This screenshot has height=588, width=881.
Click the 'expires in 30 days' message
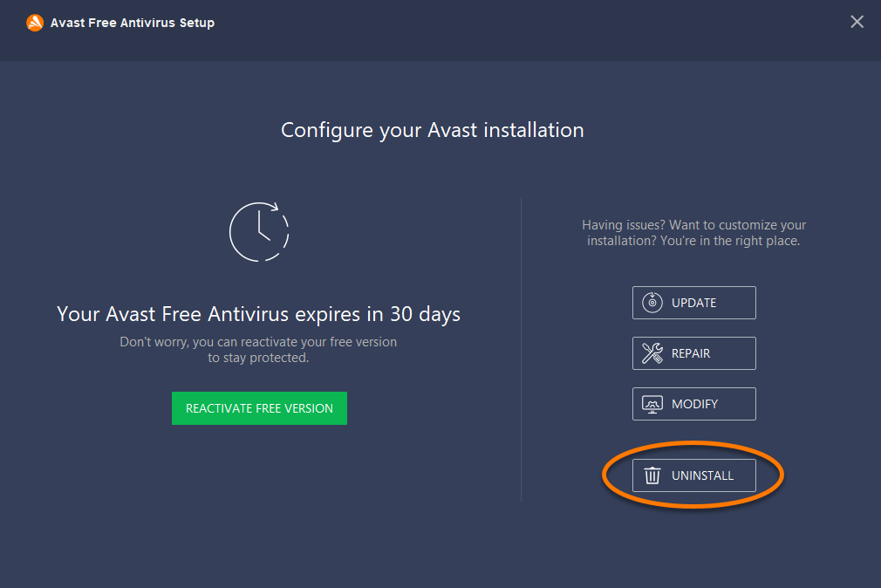259,313
